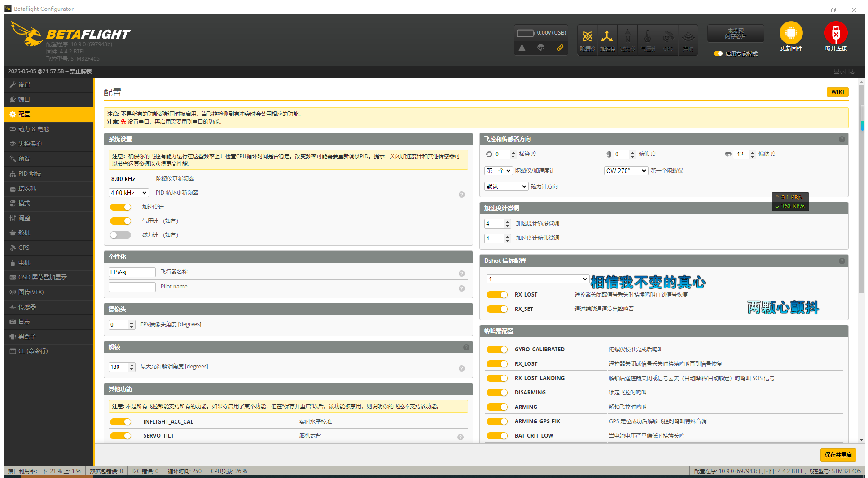Toggle the barometer (气压计) switch
This screenshot has width=868, height=478.
point(120,221)
